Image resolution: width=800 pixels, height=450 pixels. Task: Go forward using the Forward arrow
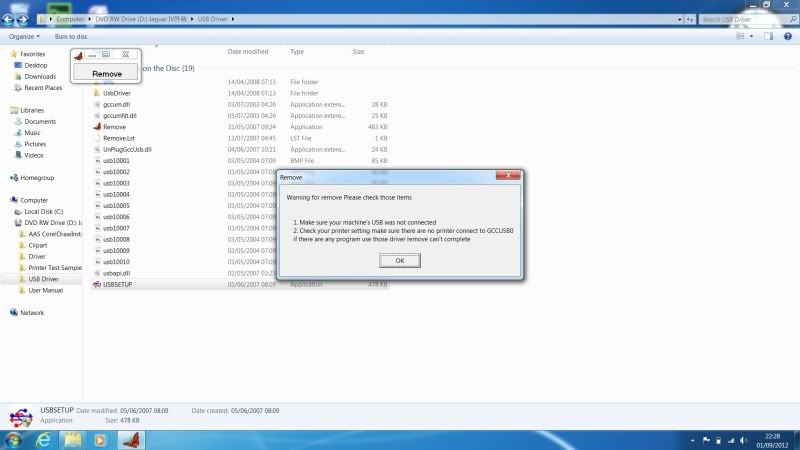pyautogui.click(x=22, y=20)
